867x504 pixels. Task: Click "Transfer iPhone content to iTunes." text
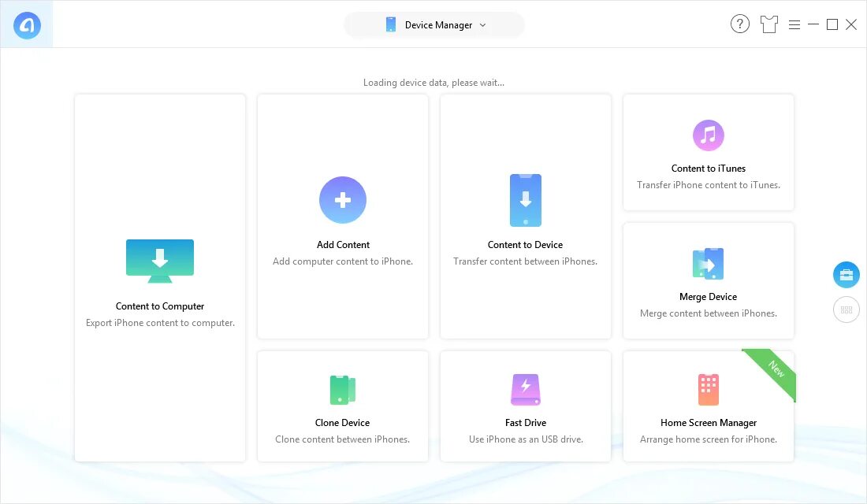pyautogui.click(x=709, y=185)
